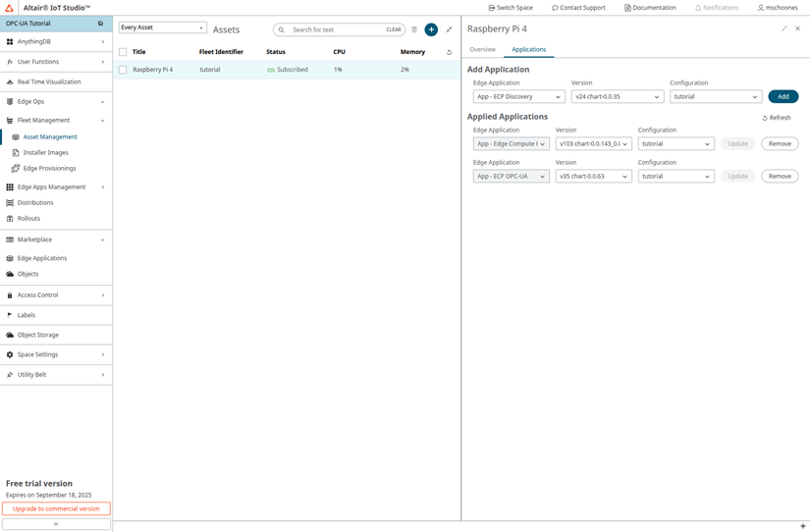Collapse the sidebar with the double-arrow button
810x532 pixels.
tap(56, 524)
